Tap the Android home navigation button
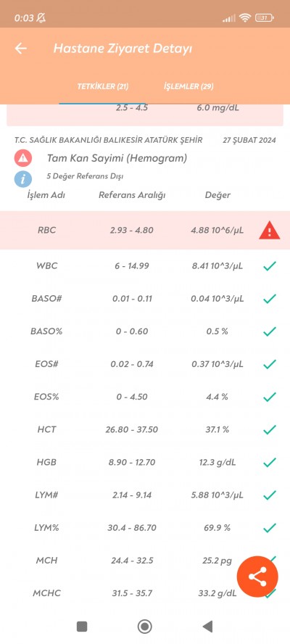 144,627
